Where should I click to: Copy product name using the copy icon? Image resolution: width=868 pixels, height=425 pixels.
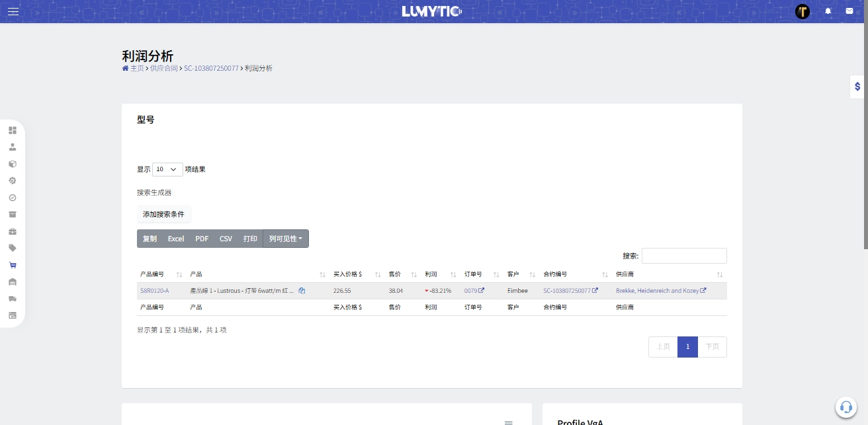click(x=302, y=291)
